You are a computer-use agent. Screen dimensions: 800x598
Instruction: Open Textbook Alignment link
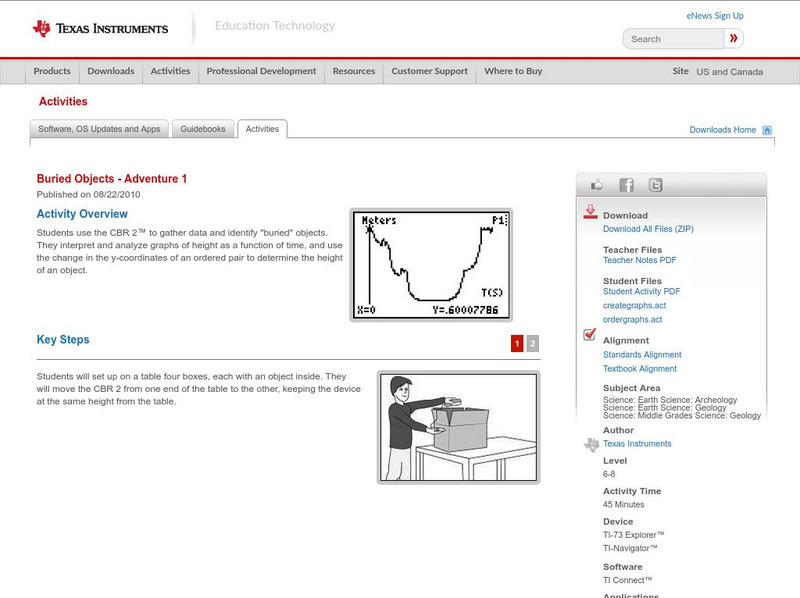[x=640, y=369]
